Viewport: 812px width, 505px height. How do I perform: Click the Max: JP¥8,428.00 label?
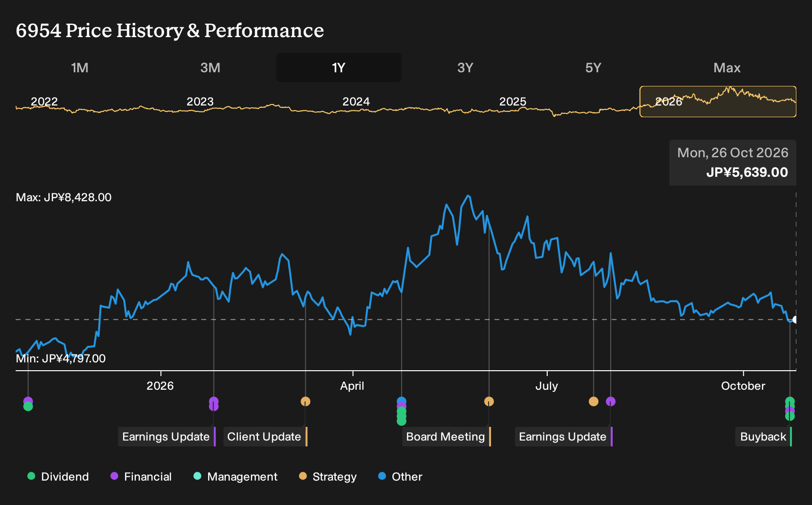pos(64,197)
